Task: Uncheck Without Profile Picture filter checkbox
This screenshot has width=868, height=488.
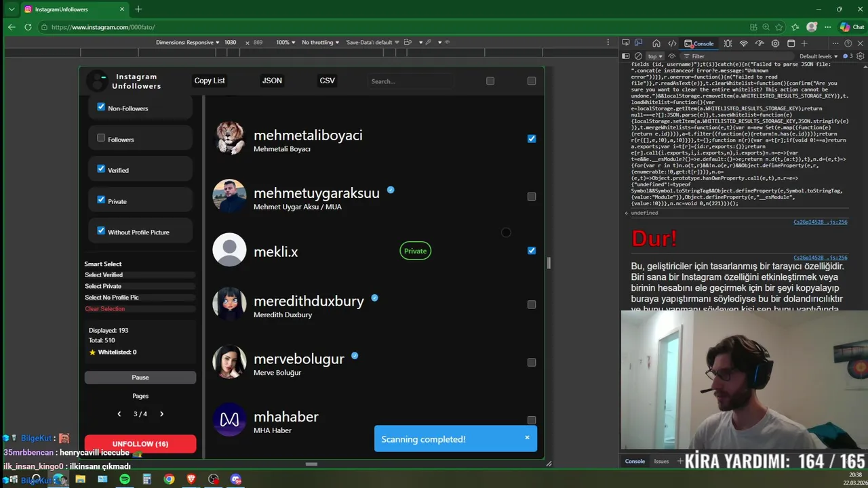Action: point(101,231)
